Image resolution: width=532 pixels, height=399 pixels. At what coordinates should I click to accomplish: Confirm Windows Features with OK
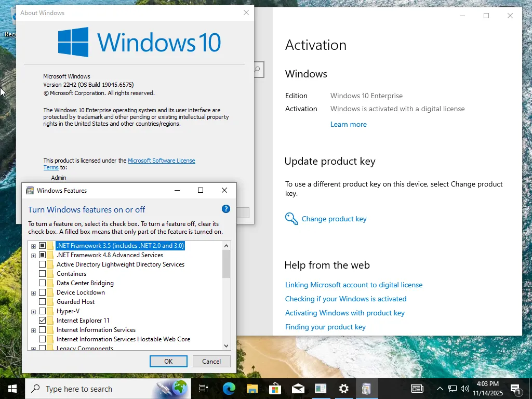pyautogui.click(x=168, y=361)
